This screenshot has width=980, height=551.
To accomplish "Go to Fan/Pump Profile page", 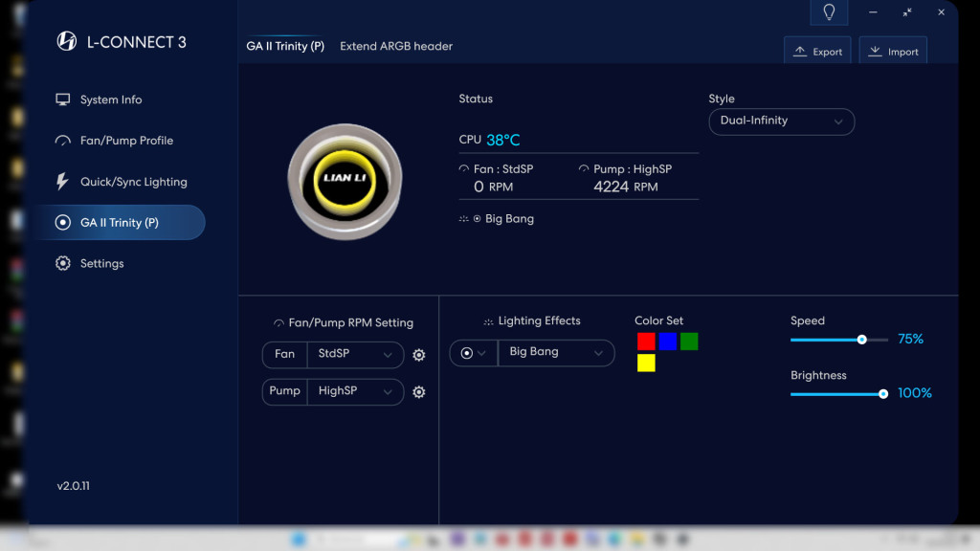I will pyautogui.click(x=125, y=141).
